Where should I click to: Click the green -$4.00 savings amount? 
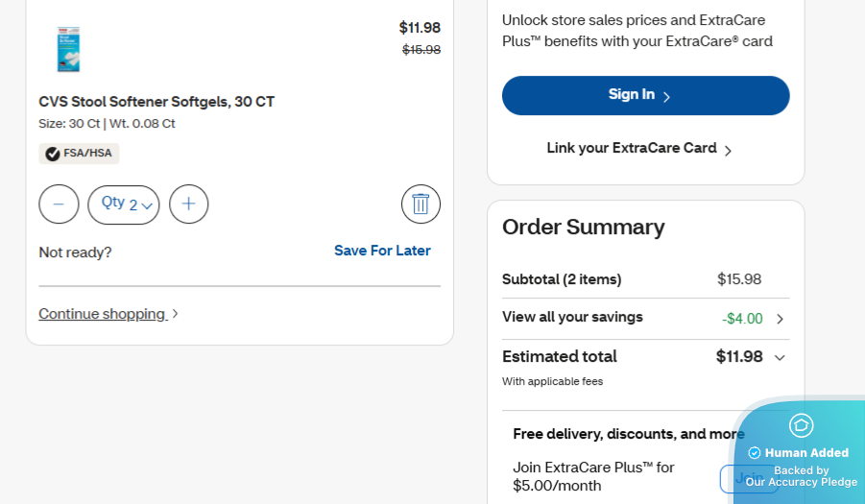[742, 319]
